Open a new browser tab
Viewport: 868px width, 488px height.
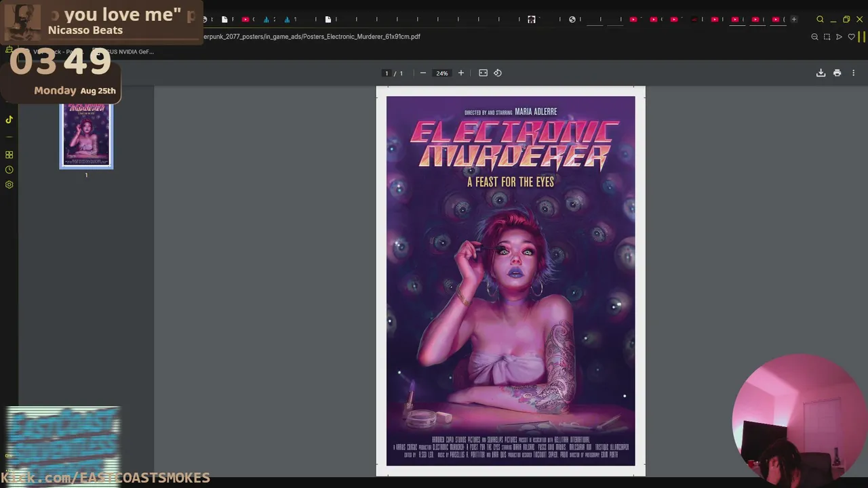tap(794, 19)
